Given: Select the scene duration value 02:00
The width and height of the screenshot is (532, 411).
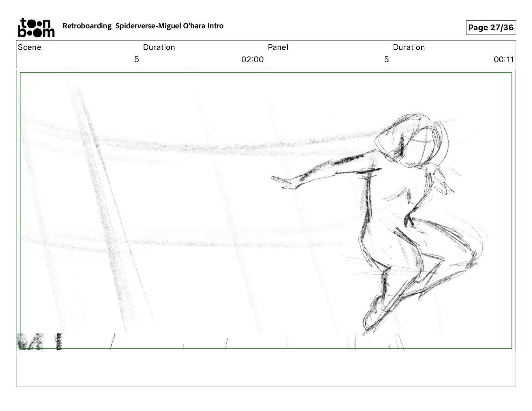Looking at the screenshot, I should click(252, 60).
